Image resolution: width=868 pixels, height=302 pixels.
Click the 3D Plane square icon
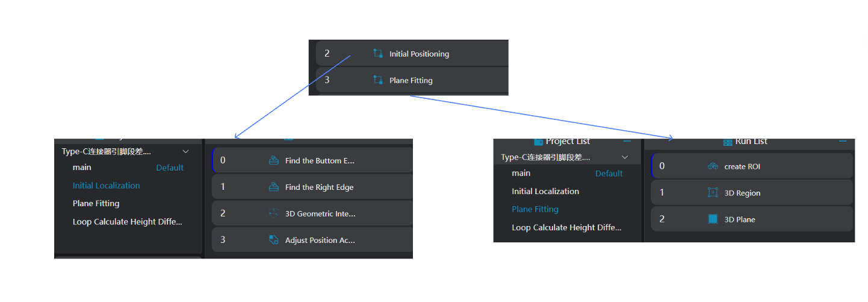pos(713,219)
